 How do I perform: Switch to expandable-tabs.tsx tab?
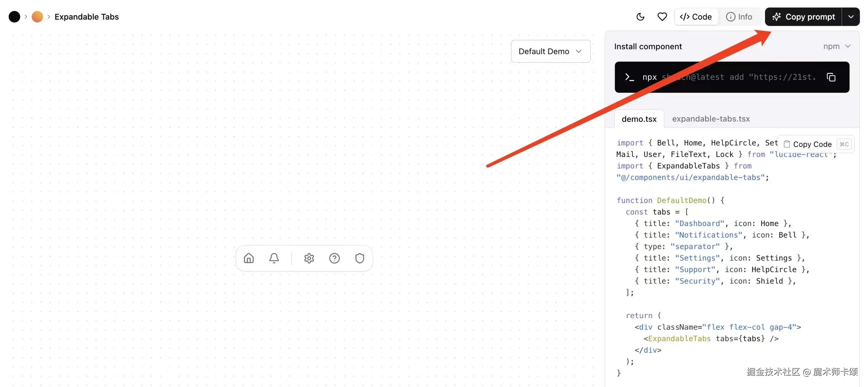[711, 119]
